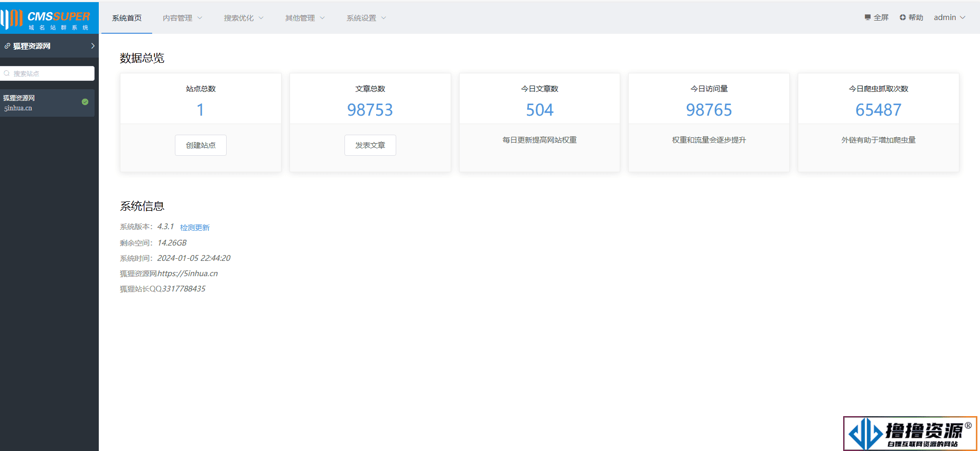The width and height of the screenshot is (980, 451).
Task: Expand the 狐狸资源网 sidebar chevron
Action: [93, 46]
